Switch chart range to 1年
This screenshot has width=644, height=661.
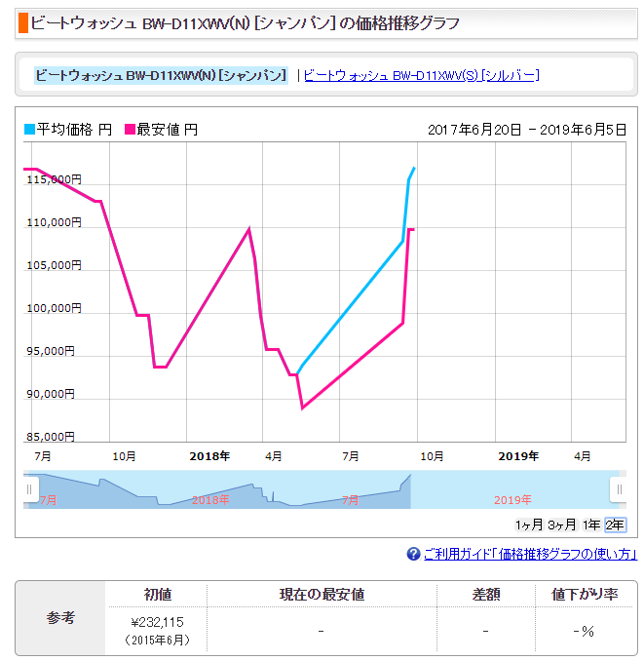point(591,525)
